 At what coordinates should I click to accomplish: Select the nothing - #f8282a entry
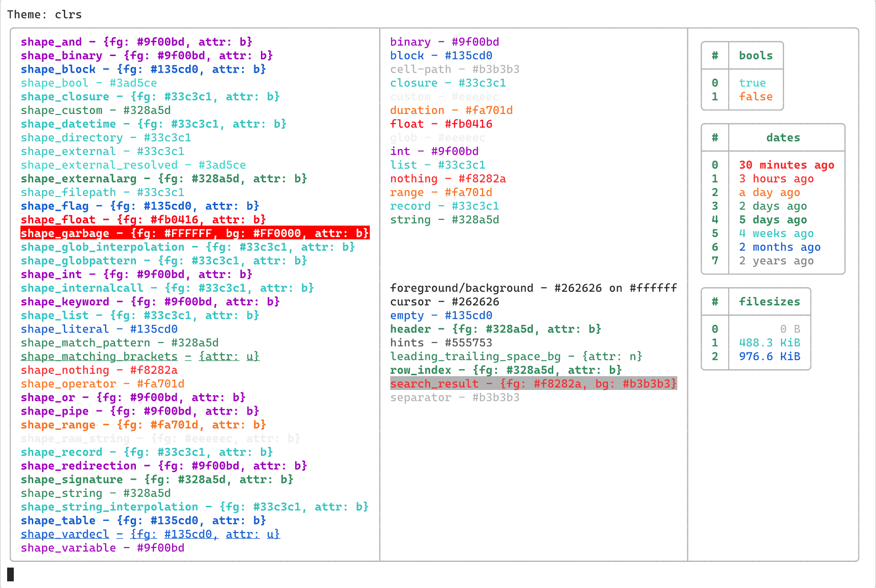448,179
